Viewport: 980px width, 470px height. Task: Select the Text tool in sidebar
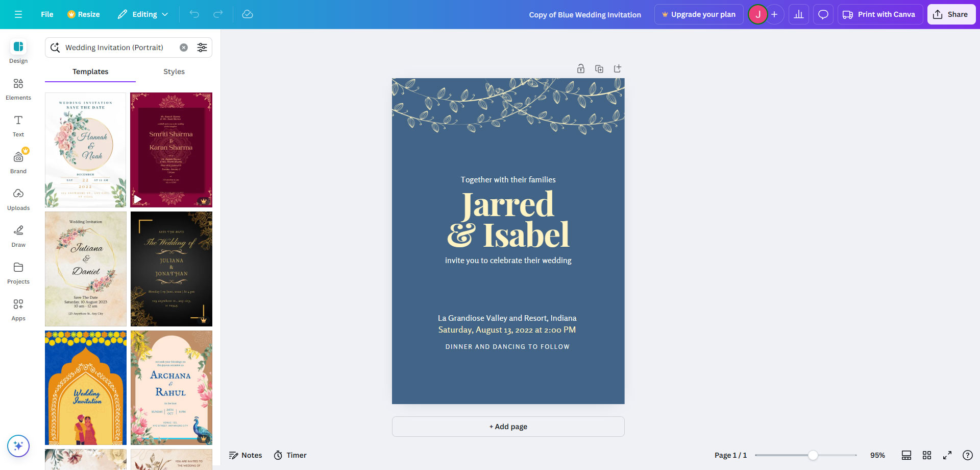(18, 126)
